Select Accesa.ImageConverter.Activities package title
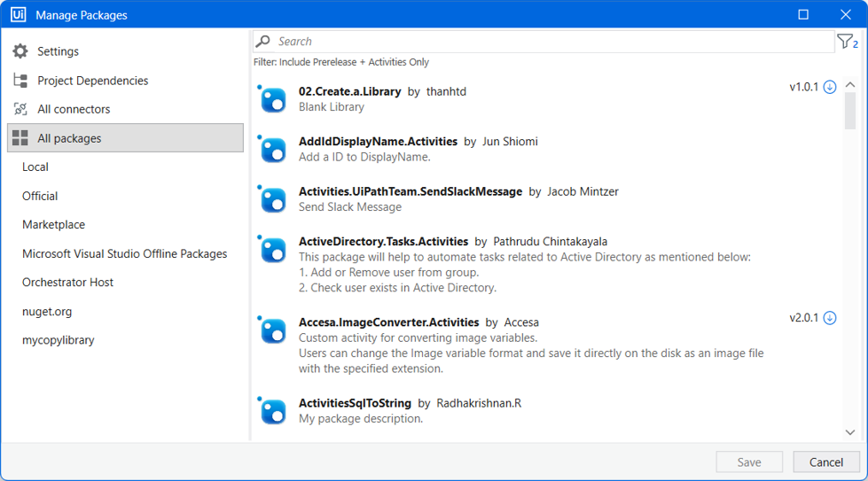This screenshot has height=481, width=868. click(388, 322)
